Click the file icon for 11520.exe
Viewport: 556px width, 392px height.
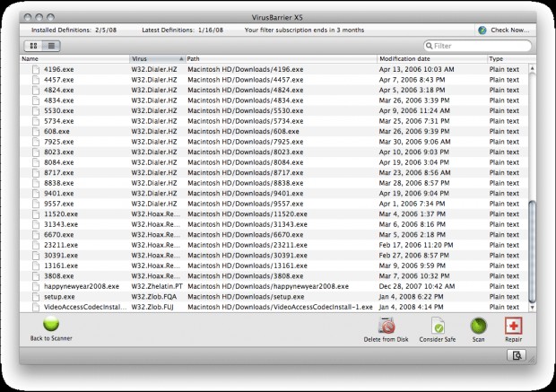point(36,213)
